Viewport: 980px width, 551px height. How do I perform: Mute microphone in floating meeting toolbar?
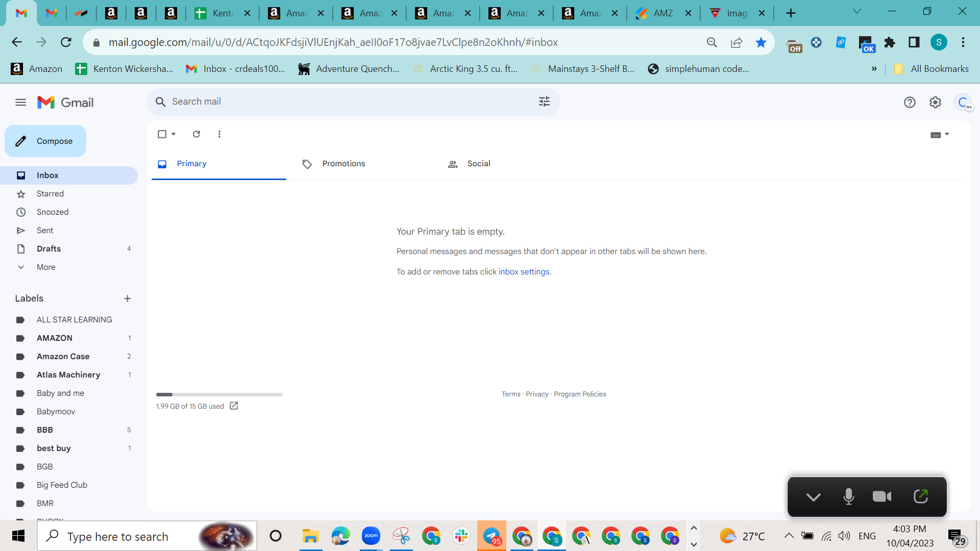point(848,496)
